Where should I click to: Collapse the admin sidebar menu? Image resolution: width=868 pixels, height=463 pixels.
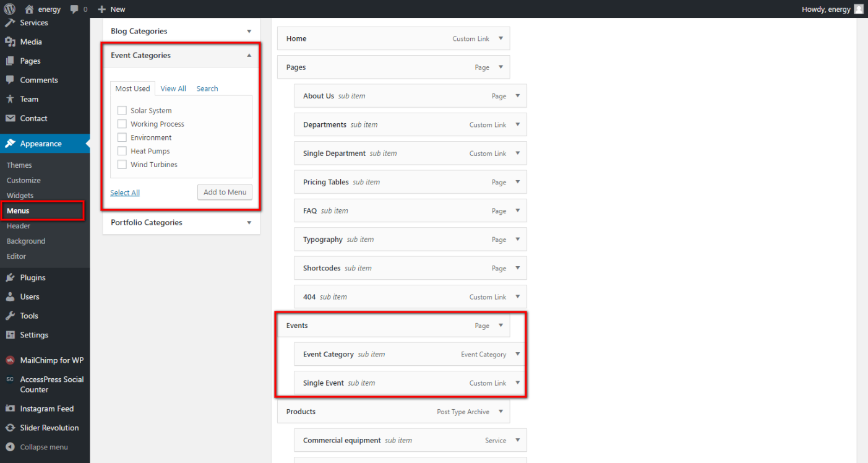click(43, 447)
